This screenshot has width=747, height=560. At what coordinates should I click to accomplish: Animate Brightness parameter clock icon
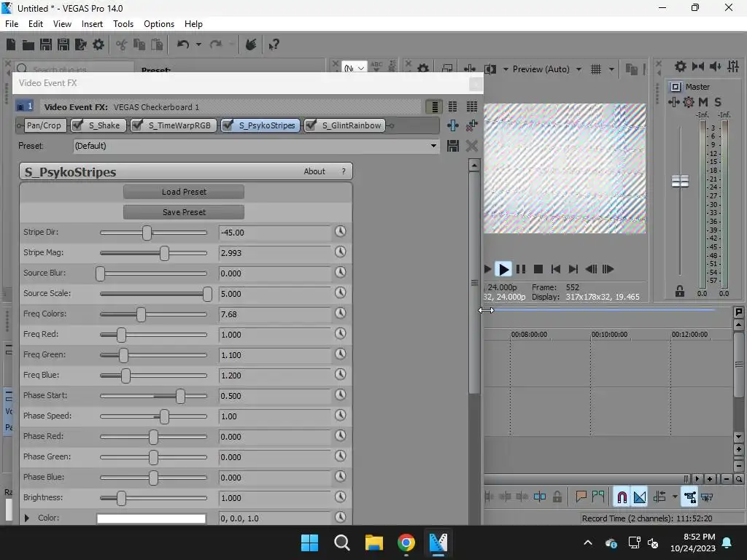pyautogui.click(x=340, y=497)
